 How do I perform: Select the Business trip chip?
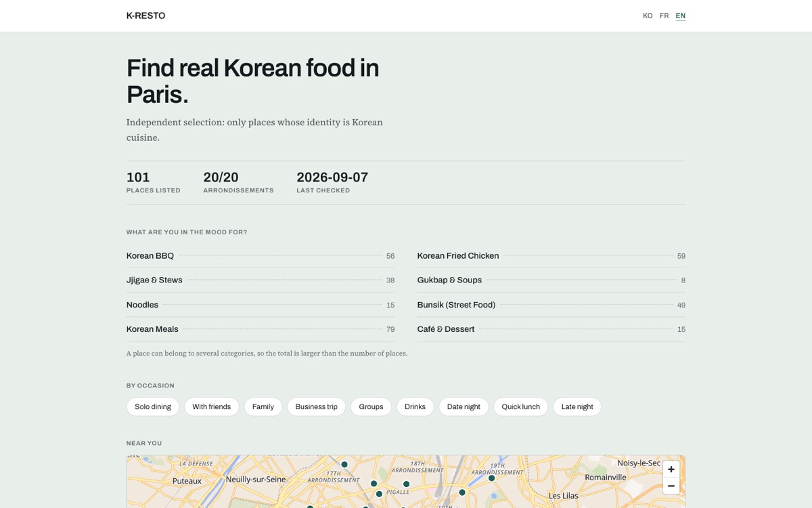pyautogui.click(x=317, y=406)
